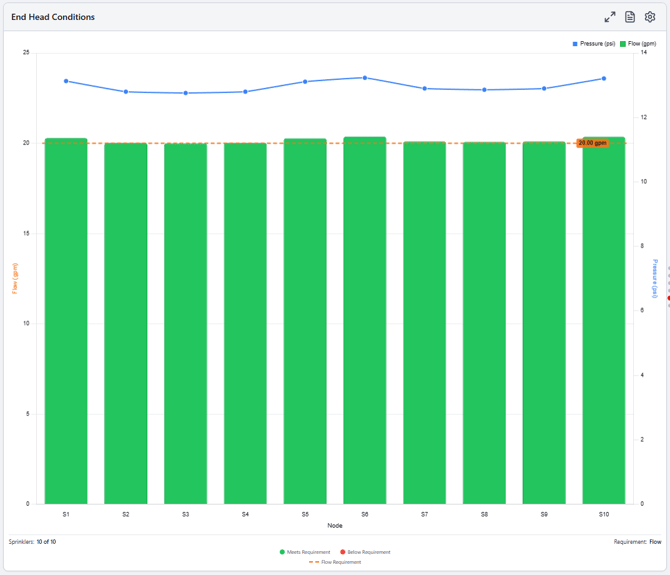Screen dimensions: 670x575
Task: Click the End Head Conditions title
Action: [x=53, y=17]
